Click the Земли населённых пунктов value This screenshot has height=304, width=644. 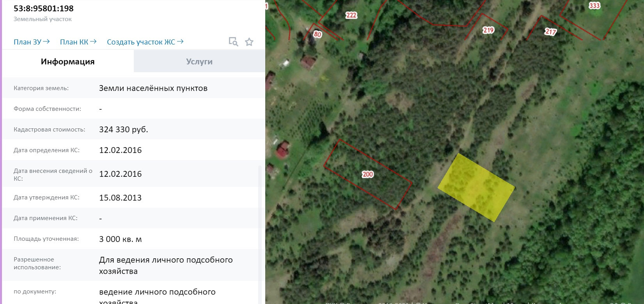pyautogui.click(x=153, y=88)
